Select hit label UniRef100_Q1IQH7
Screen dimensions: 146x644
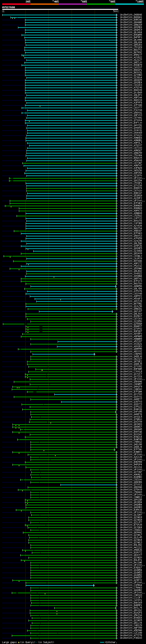coord(131,515)
